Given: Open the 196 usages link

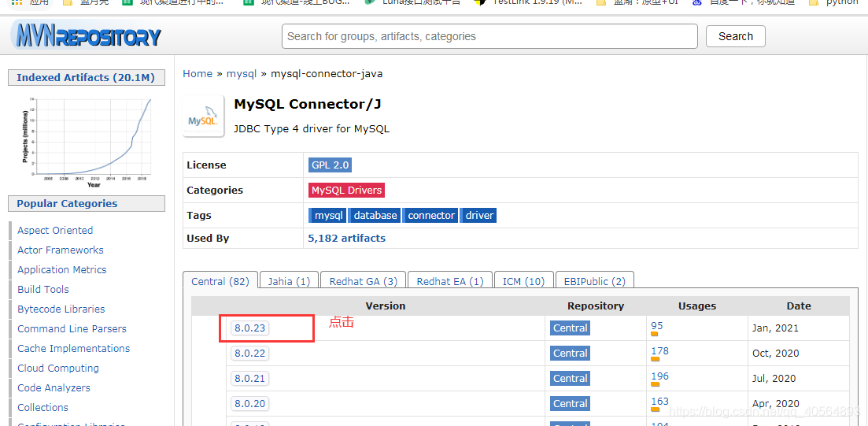Looking at the screenshot, I should (x=660, y=376).
